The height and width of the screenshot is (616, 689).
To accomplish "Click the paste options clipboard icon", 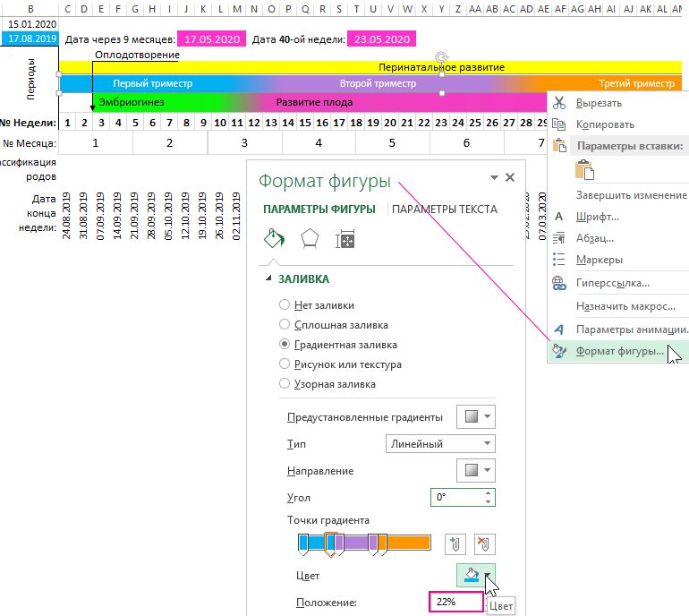I will pos(585,169).
